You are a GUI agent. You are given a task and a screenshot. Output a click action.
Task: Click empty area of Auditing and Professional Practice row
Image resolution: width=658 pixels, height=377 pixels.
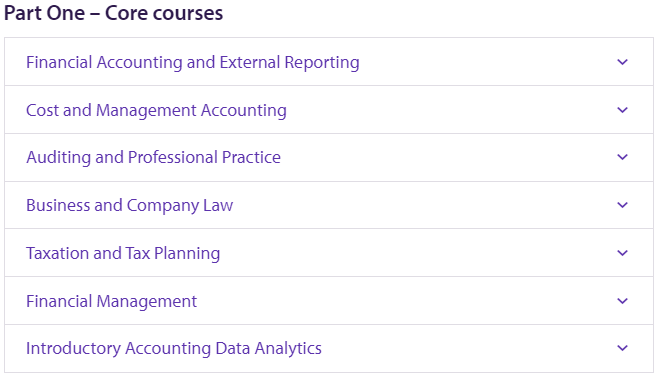tap(445, 157)
